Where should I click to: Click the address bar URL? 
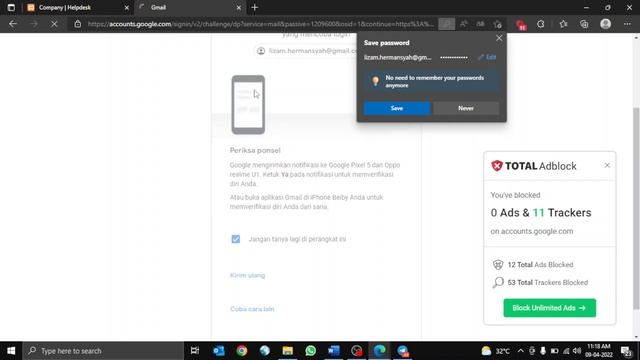[x=260, y=24]
